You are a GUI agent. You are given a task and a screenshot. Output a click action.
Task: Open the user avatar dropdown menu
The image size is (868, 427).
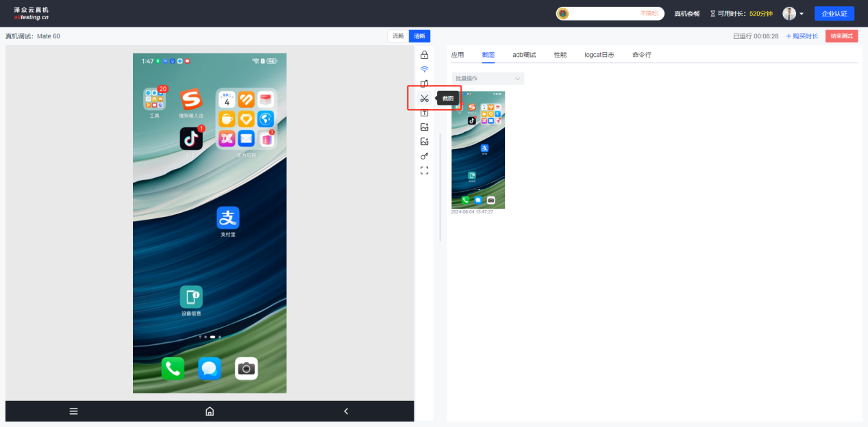click(x=793, y=14)
